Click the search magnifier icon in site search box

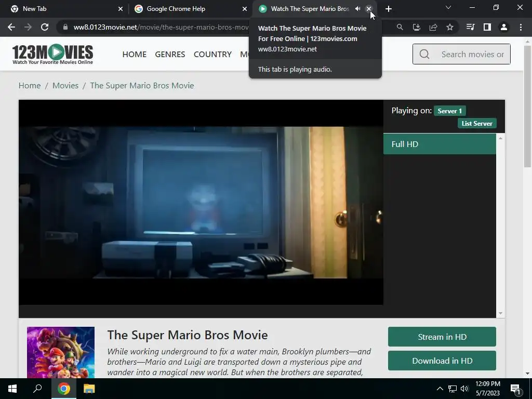pos(424,54)
